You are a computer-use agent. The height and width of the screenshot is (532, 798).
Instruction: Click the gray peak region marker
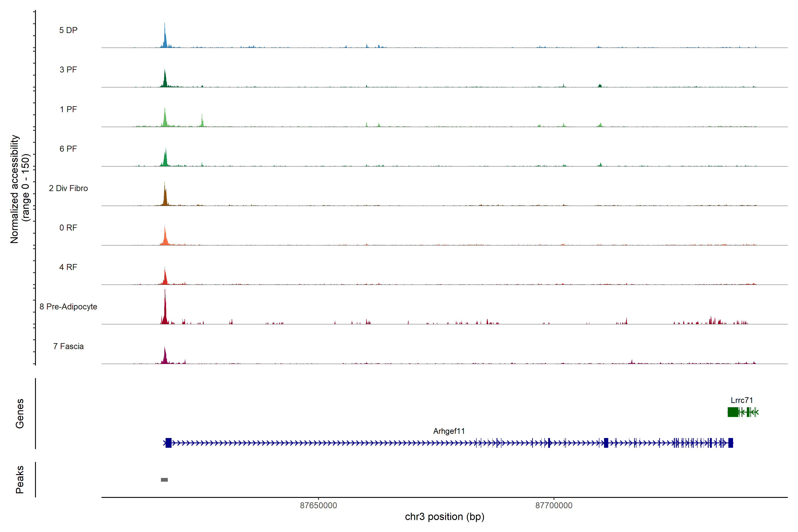coord(164,479)
